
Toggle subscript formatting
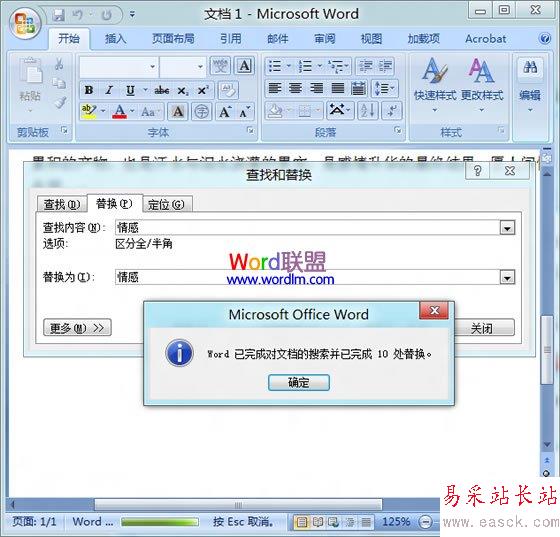tap(183, 90)
